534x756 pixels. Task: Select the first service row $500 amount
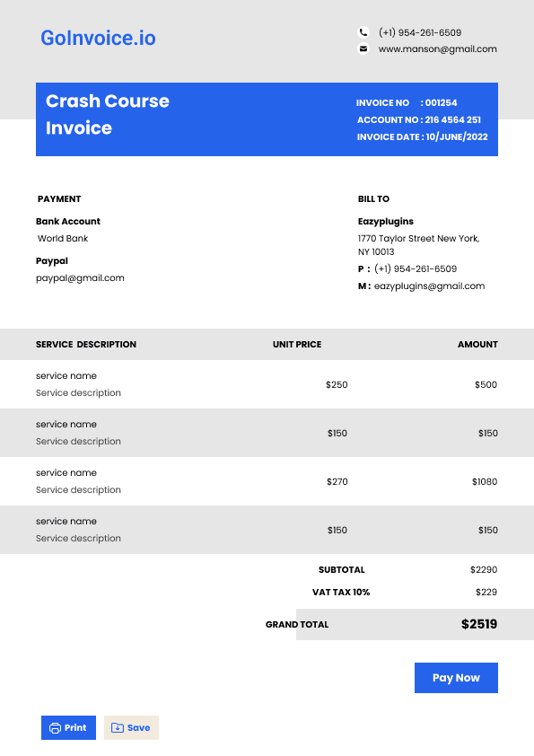pos(486,385)
